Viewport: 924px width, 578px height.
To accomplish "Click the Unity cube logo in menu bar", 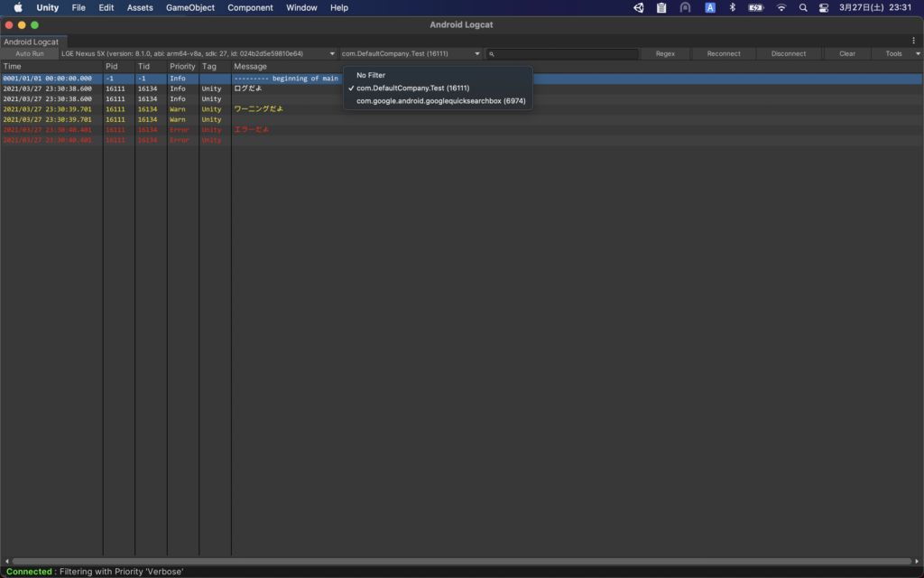I will [639, 7].
